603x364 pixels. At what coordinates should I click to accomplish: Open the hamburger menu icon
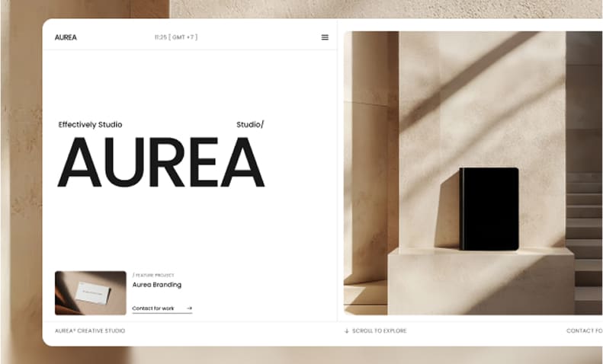click(325, 37)
